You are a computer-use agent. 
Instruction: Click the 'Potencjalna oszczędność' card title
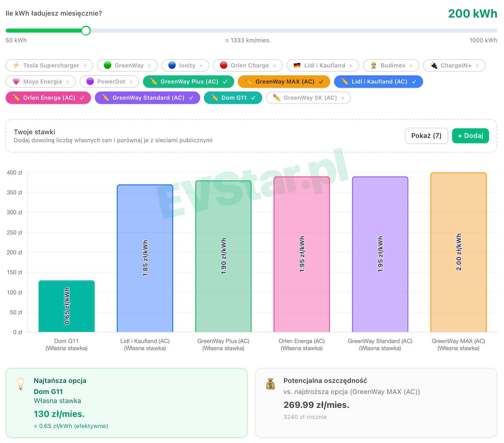(x=325, y=381)
